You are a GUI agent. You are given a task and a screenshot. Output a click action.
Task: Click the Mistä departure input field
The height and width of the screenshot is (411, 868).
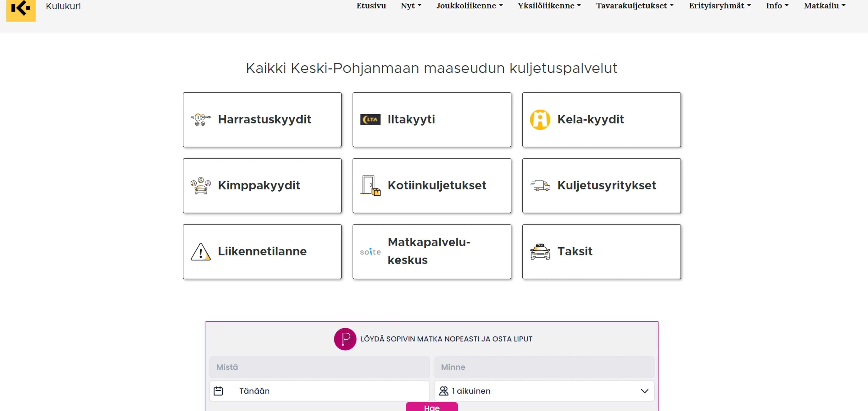319,367
